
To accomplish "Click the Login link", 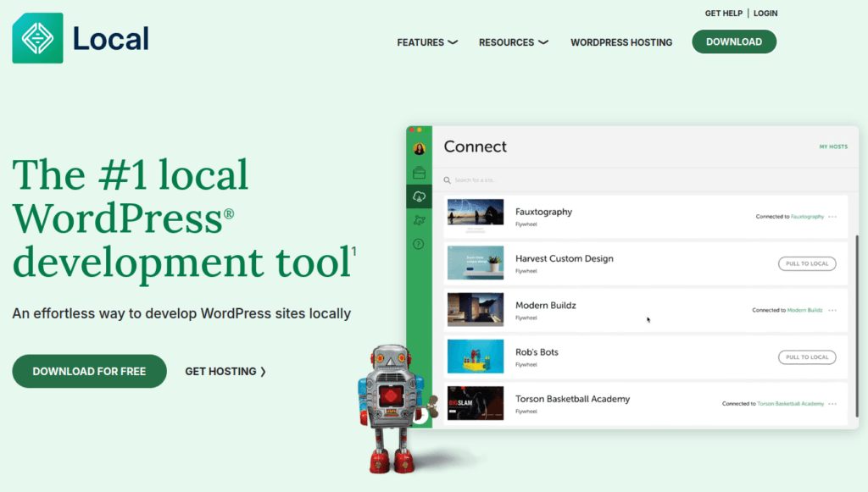I will click(x=765, y=14).
